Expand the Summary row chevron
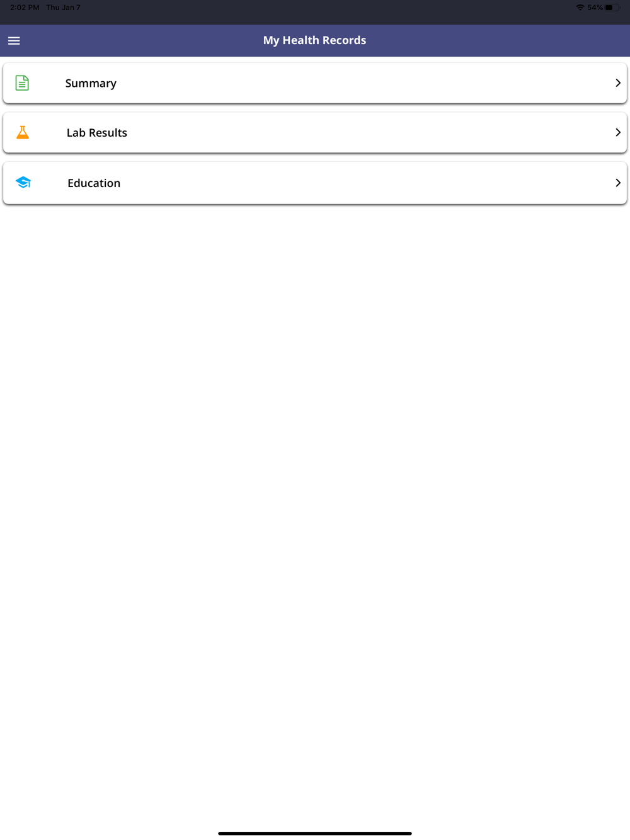Image resolution: width=630 pixels, height=840 pixels. (x=618, y=83)
